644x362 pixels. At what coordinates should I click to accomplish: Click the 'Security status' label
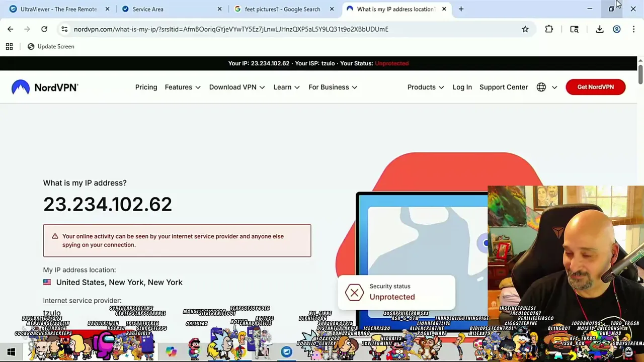click(390, 286)
